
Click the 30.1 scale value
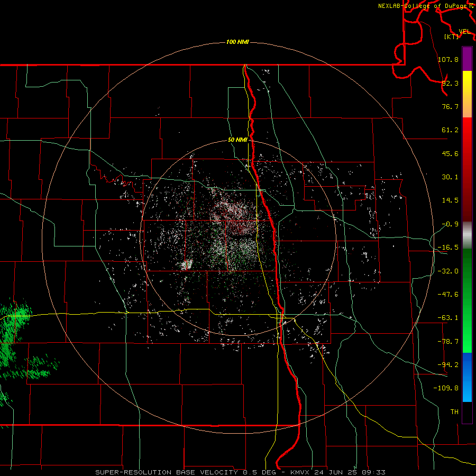[x=450, y=177]
